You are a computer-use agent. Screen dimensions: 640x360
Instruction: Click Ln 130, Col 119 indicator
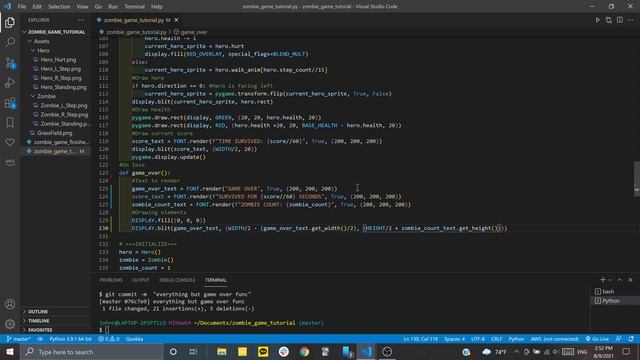tap(420, 339)
